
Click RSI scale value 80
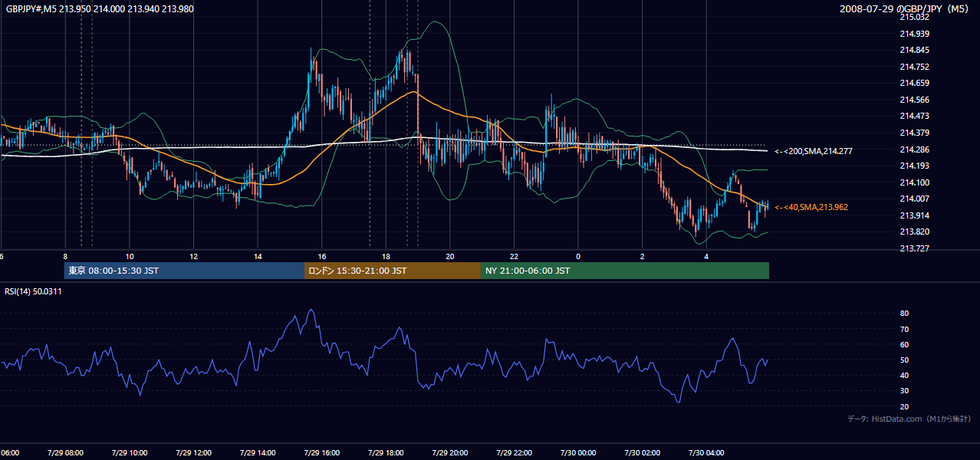click(904, 314)
